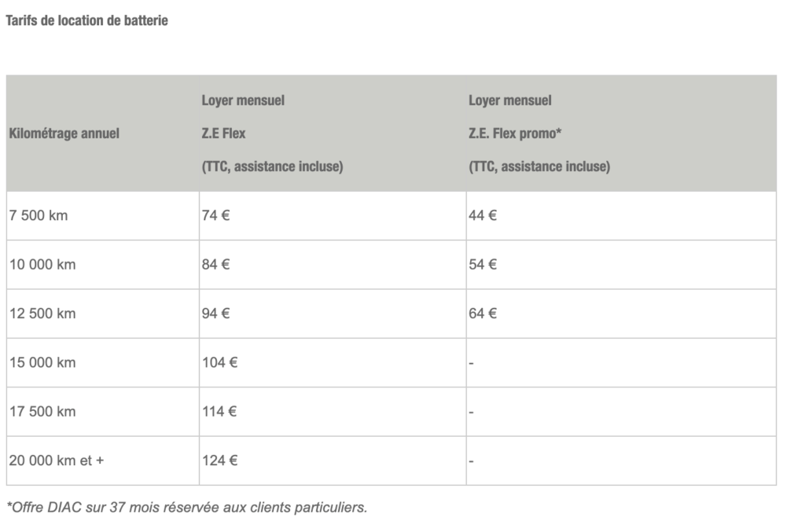Click the 'Loyer mensuel Z.E Flex' header

(333, 134)
